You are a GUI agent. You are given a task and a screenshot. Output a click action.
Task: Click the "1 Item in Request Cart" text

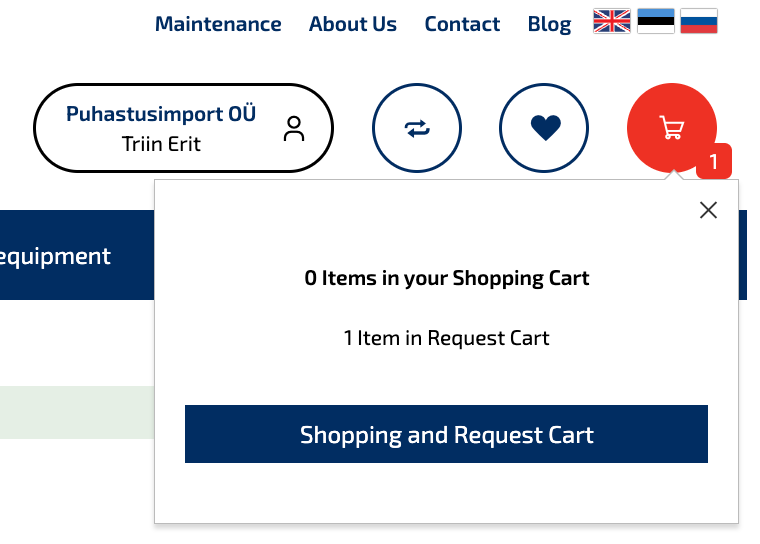pyautogui.click(x=446, y=338)
